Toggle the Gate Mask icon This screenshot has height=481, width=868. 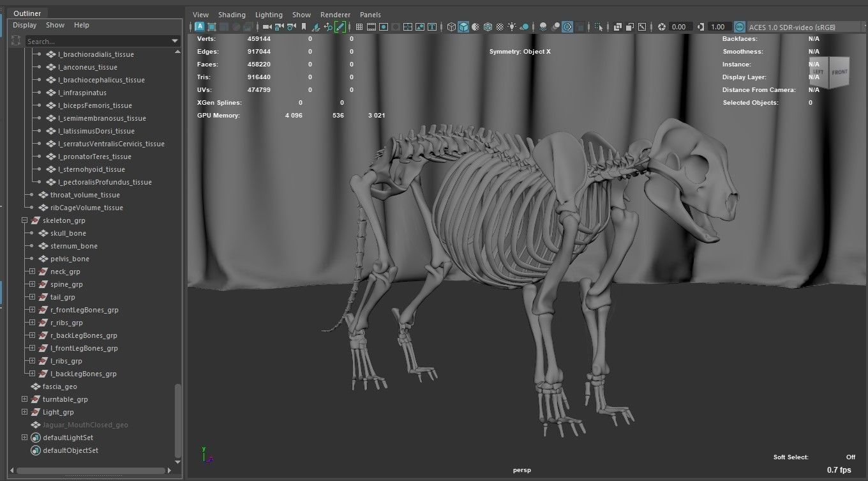[x=396, y=27]
